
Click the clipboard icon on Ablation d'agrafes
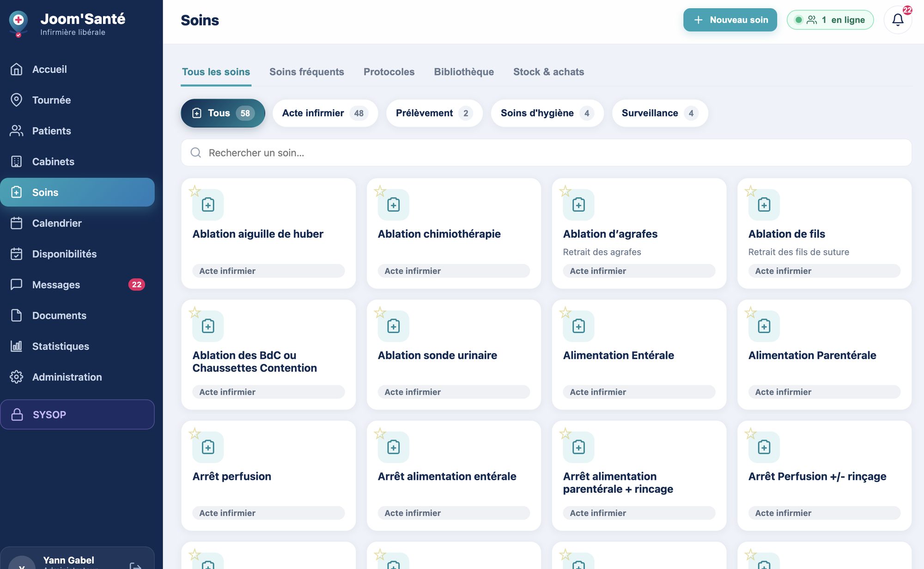[579, 205]
